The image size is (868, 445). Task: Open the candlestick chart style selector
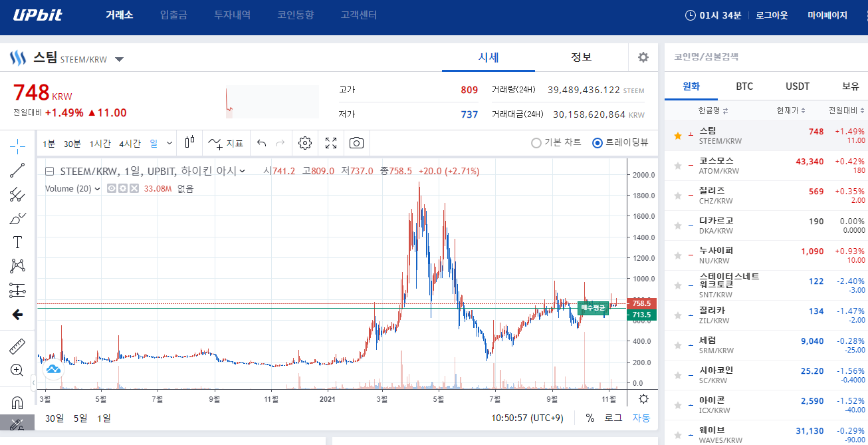190,143
